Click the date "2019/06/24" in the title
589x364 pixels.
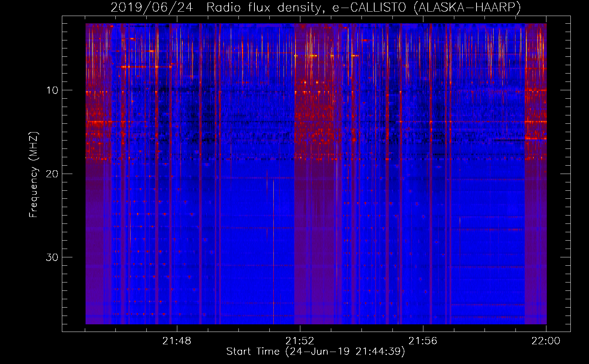coord(152,8)
